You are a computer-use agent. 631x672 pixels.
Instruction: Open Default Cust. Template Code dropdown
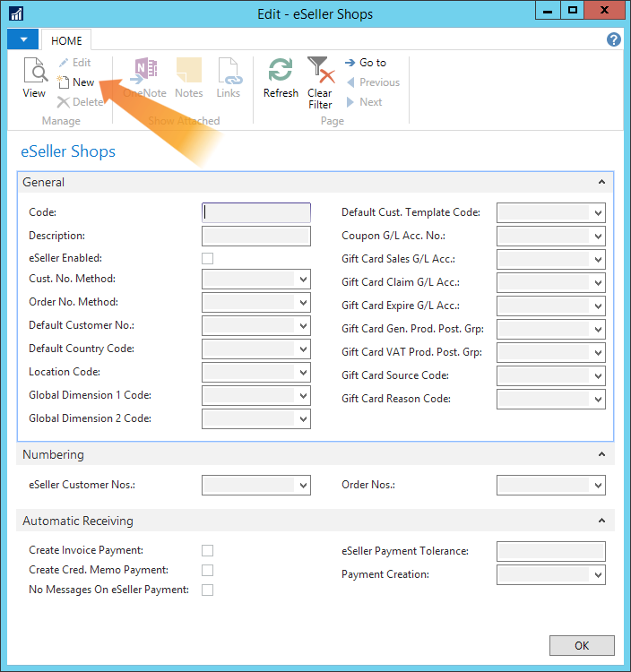(x=599, y=213)
